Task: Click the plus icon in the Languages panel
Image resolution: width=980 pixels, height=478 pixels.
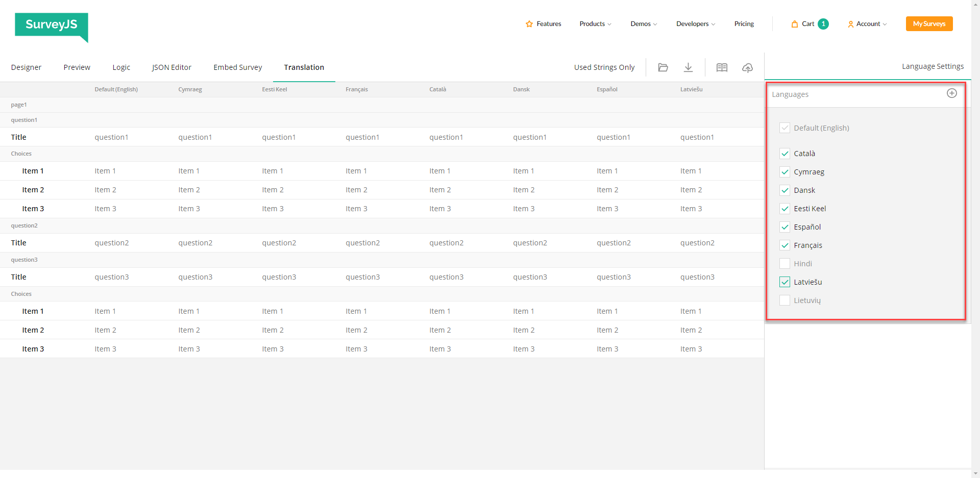Action: click(951, 93)
